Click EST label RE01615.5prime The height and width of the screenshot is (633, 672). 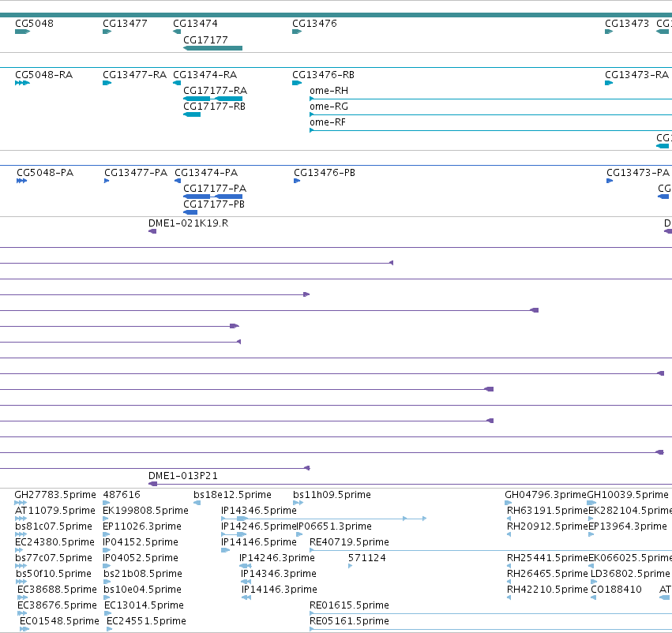[349, 606]
